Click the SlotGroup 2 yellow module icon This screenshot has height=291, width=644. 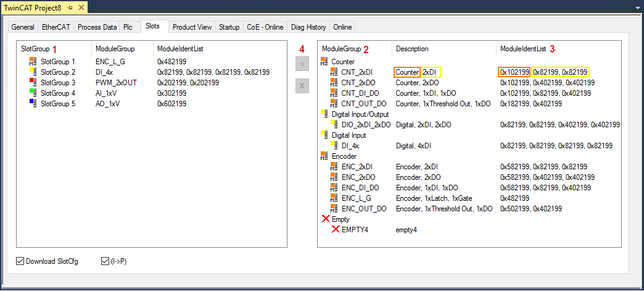click(x=33, y=72)
